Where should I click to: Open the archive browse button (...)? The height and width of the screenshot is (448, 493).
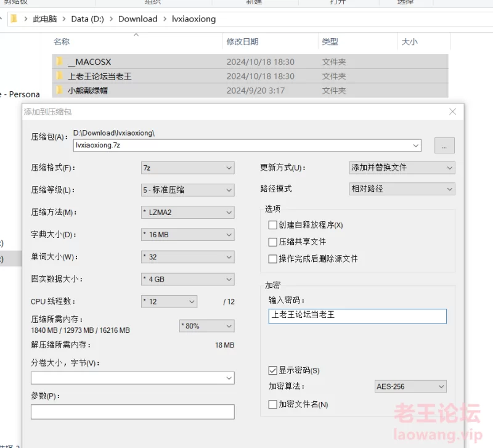(x=444, y=145)
